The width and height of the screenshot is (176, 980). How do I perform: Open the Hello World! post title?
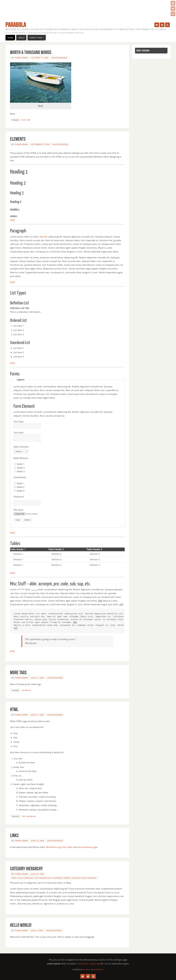pyautogui.click(x=21, y=925)
